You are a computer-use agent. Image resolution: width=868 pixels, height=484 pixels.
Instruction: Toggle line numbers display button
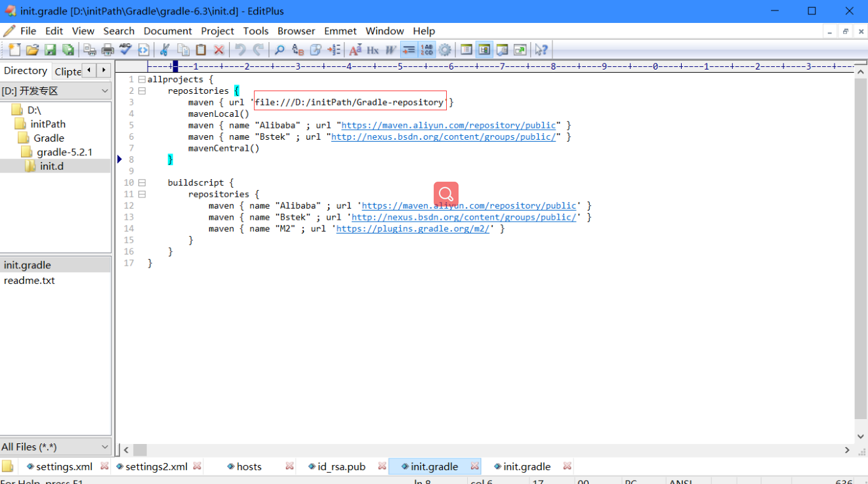pos(427,50)
